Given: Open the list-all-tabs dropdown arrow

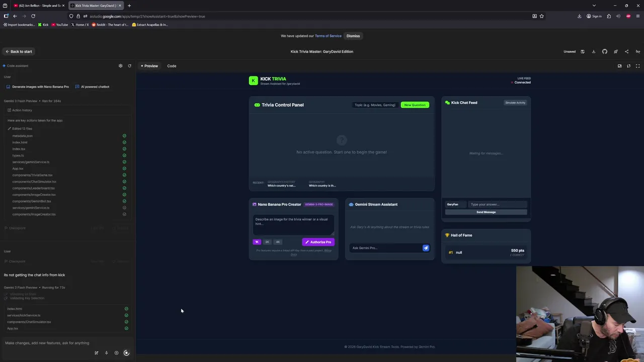Looking at the screenshot, I should tap(594, 6).
